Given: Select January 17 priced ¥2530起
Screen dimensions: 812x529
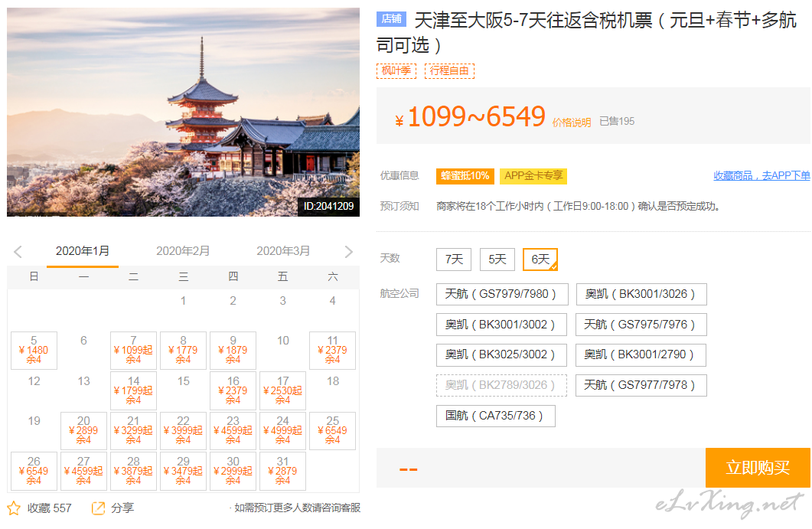Looking at the screenshot, I should 282,390.
